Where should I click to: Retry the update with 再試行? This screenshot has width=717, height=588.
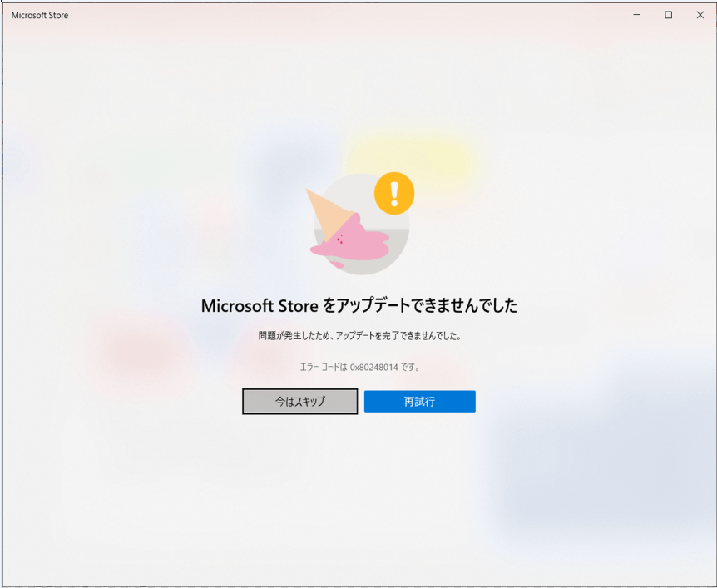point(420,402)
